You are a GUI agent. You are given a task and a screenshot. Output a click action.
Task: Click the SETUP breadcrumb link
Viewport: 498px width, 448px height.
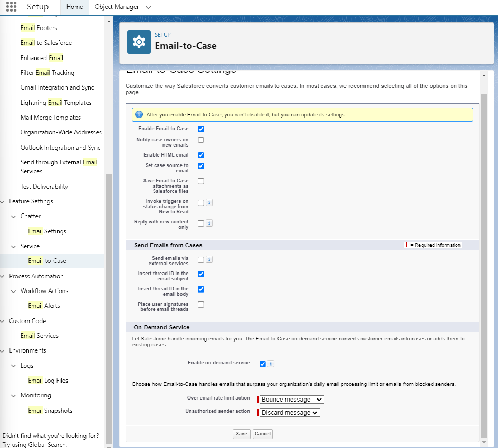pyautogui.click(x=162, y=35)
